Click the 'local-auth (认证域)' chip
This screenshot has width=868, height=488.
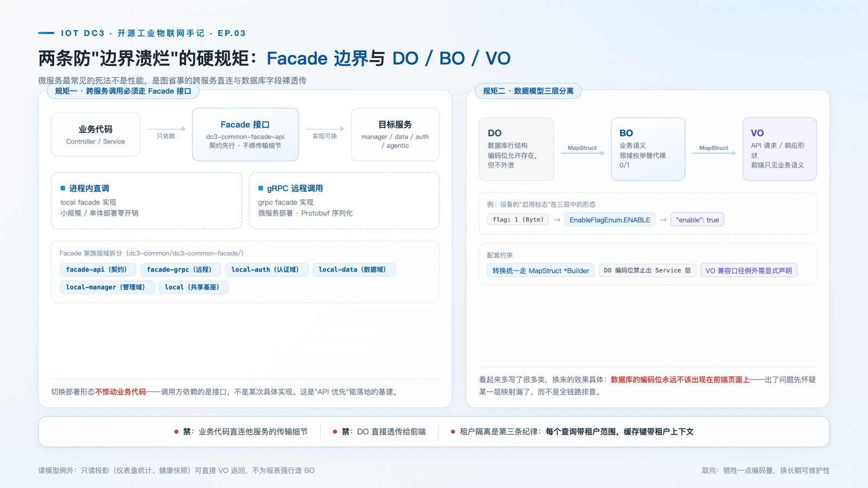click(x=266, y=269)
